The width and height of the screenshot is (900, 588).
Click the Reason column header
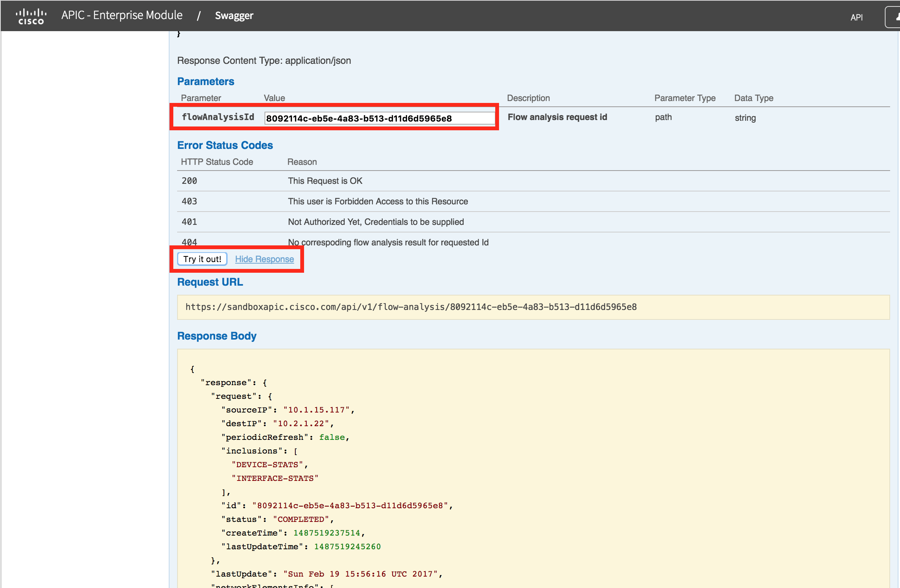pyautogui.click(x=302, y=162)
